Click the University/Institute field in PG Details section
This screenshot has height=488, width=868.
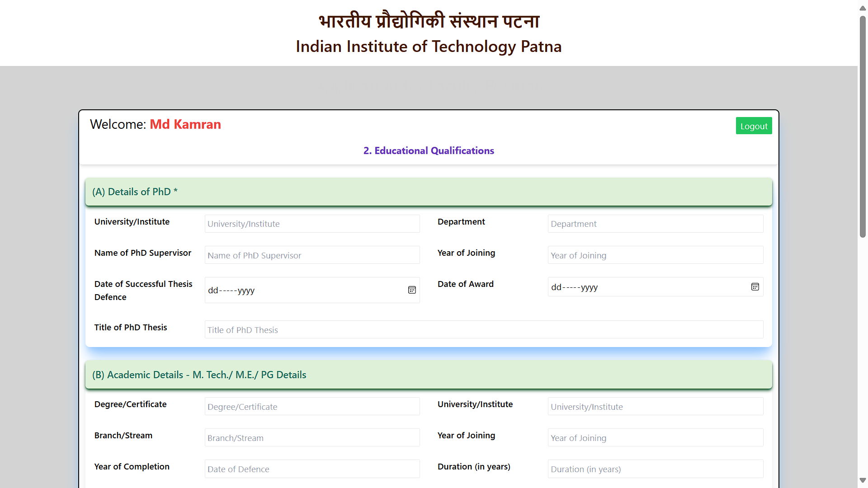(655, 406)
